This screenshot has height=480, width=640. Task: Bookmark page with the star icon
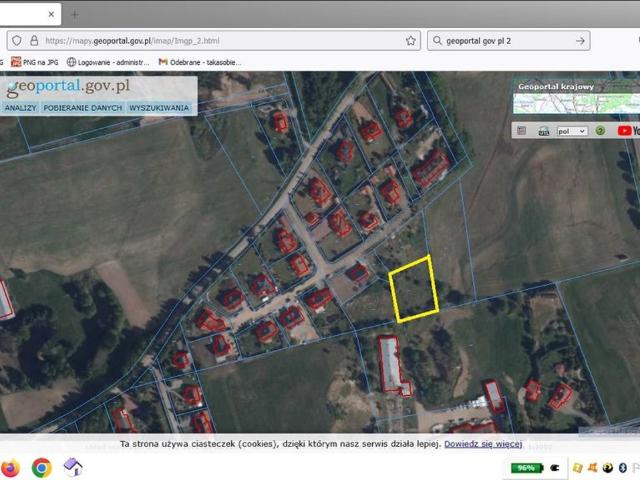coord(411,41)
